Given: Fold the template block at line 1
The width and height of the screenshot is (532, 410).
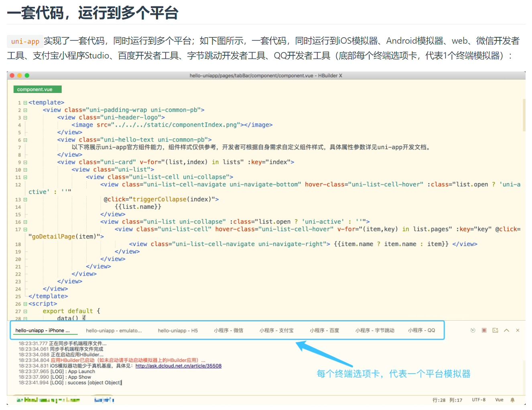Looking at the screenshot, I should (25, 103).
